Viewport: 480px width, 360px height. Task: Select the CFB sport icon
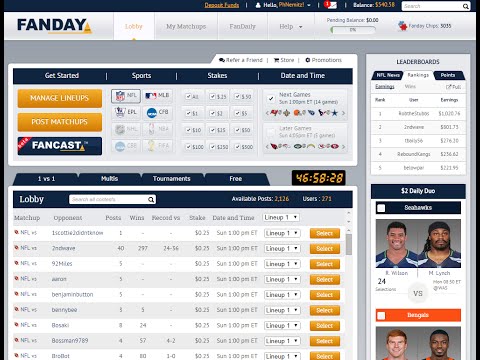click(157, 112)
